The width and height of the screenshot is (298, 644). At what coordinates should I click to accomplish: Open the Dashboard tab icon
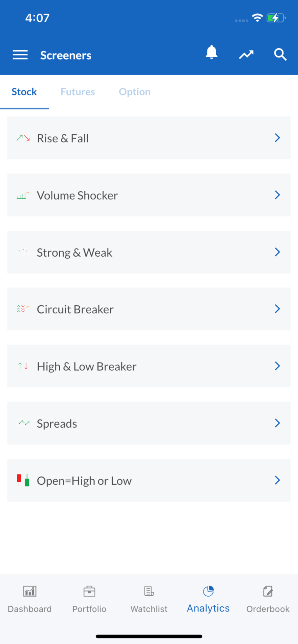[x=30, y=592]
